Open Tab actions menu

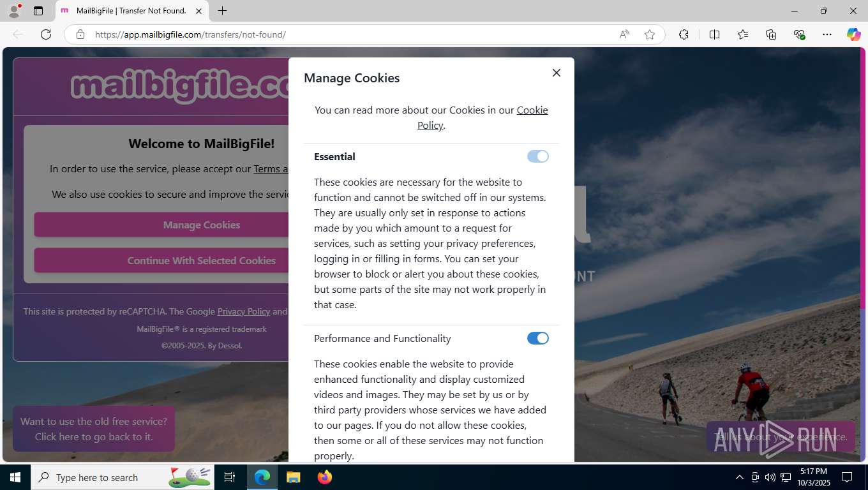tap(38, 11)
